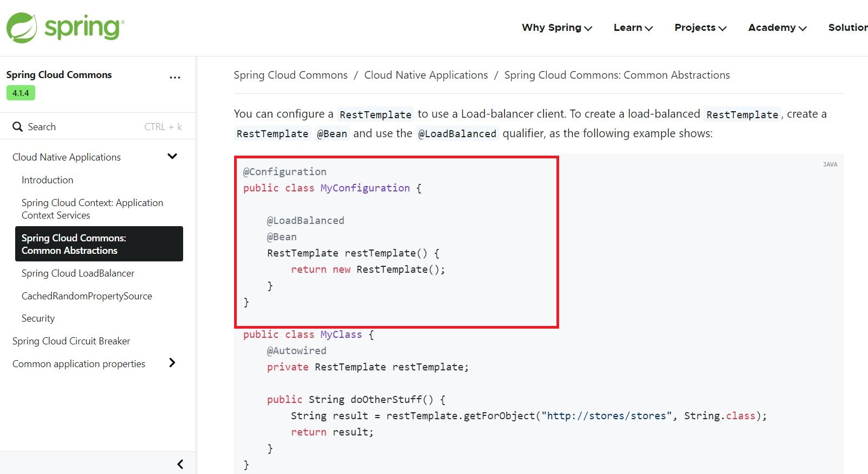
Task: Expand the Projects menu
Action: click(x=700, y=28)
